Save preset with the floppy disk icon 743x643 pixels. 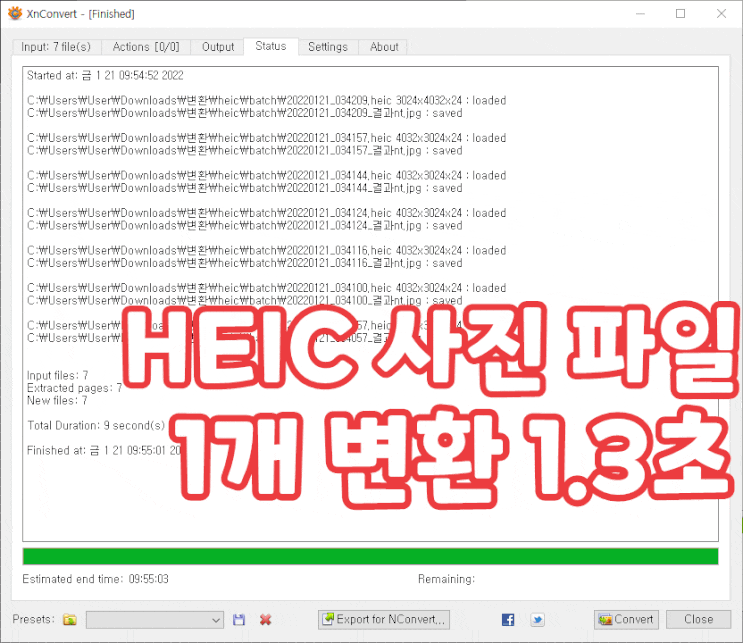click(239, 619)
